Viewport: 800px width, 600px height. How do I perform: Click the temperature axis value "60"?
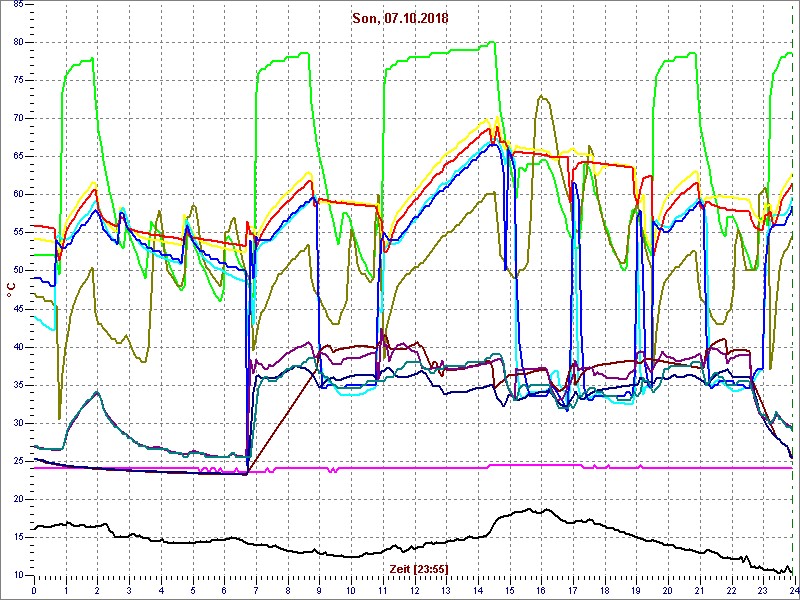point(17,194)
